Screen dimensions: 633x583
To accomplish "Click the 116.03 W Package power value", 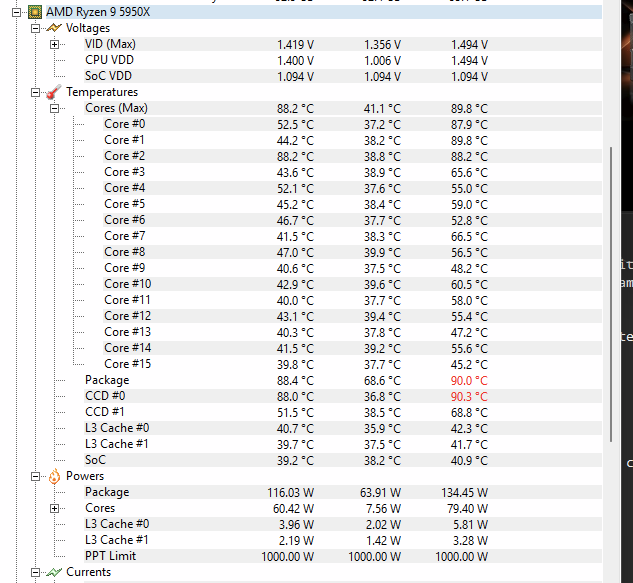I will click(291, 493).
